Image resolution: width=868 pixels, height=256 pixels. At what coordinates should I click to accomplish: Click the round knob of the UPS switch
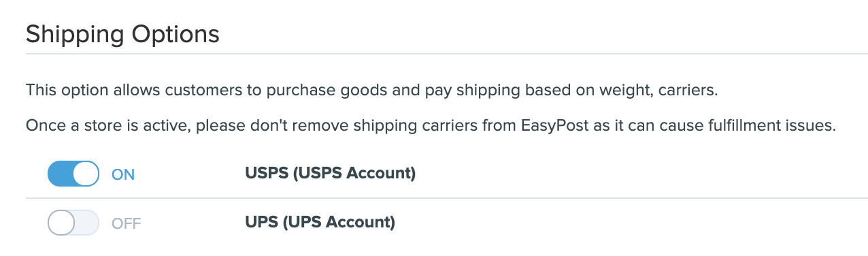click(x=61, y=223)
